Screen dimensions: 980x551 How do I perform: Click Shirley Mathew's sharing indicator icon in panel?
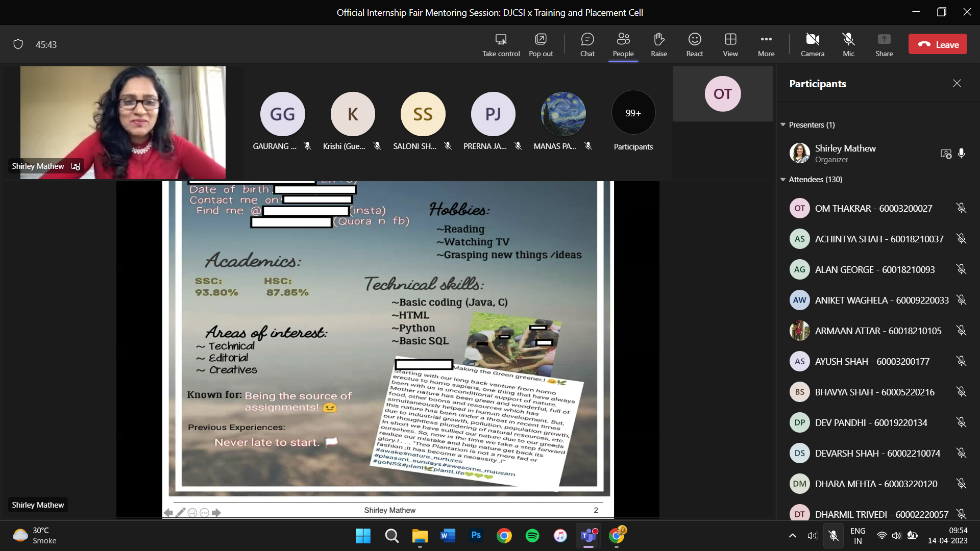[x=946, y=154]
